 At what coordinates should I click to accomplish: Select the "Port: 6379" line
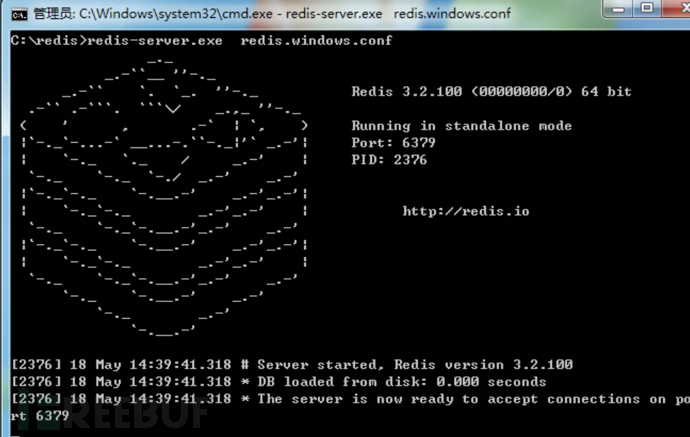tap(393, 143)
